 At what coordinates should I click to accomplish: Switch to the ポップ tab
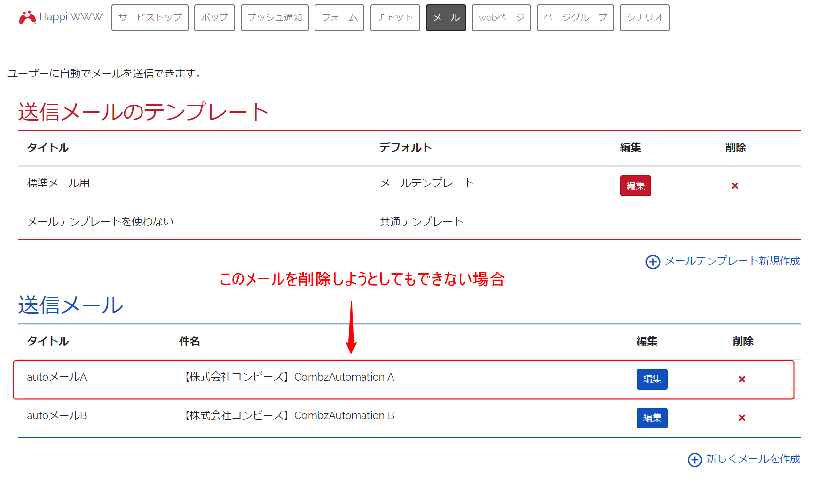click(x=215, y=17)
